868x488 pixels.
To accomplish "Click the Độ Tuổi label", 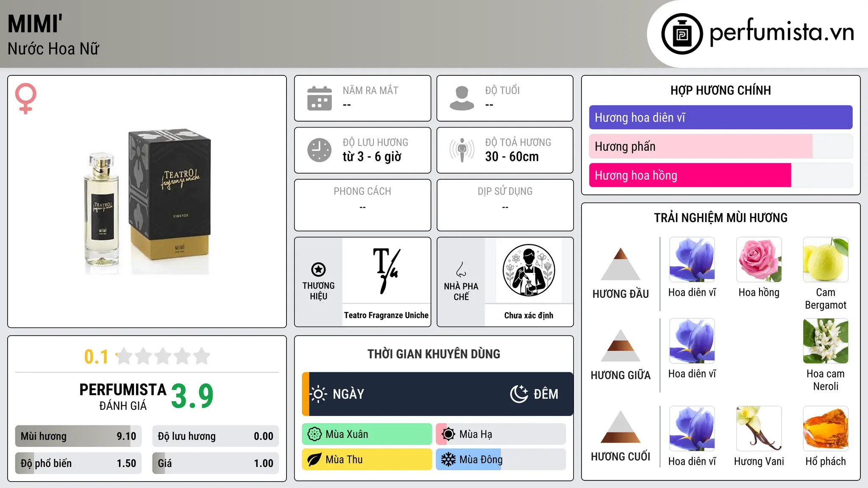I will 502,90.
